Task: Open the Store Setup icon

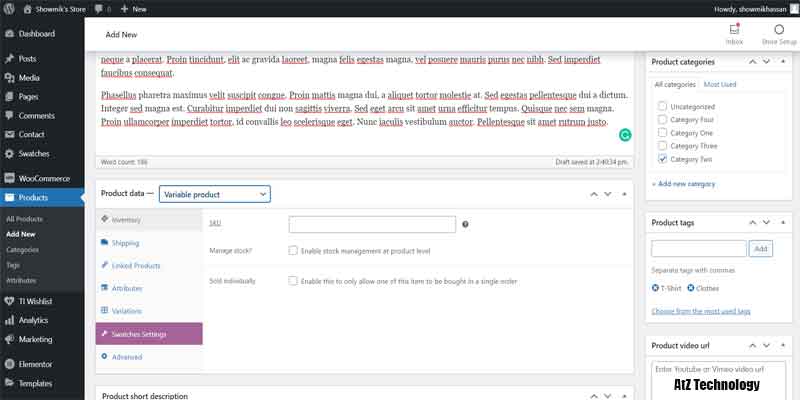Action: click(x=778, y=30)
